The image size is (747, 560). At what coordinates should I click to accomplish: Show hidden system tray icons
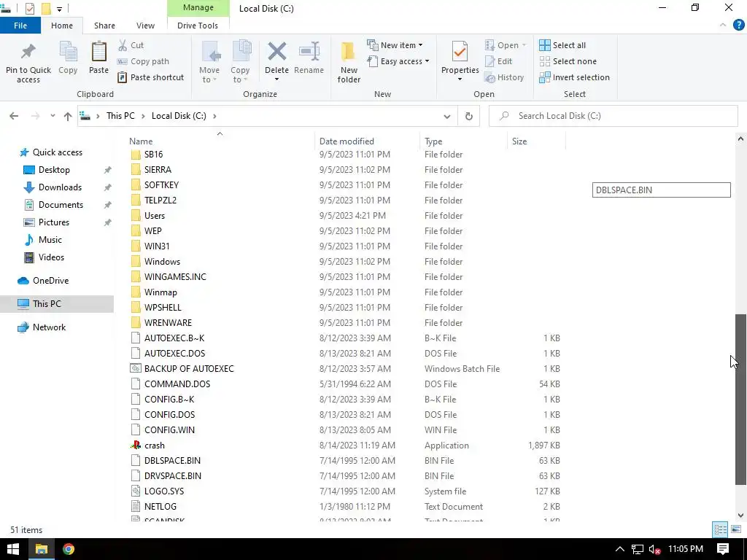click(x=619, y=550)
